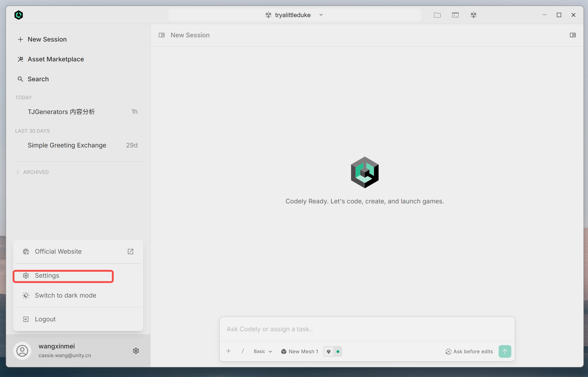
Task: Select Logout in the popup menu
Action: [x=78, y=319]
